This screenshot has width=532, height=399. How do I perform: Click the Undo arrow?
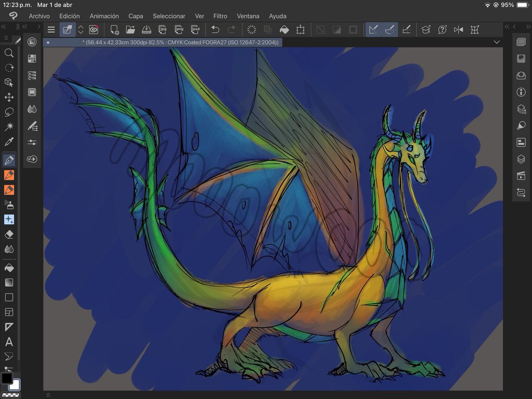pyautogui.click(x=215, y=30)
